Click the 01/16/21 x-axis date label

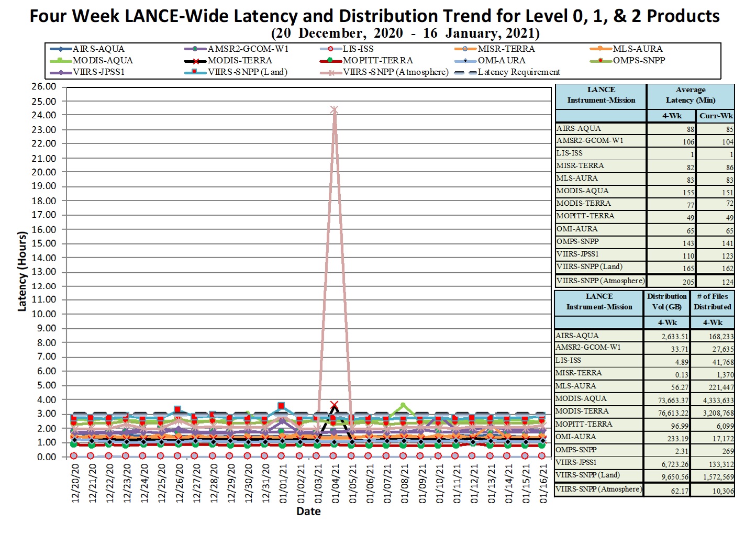tap(543, 483)
